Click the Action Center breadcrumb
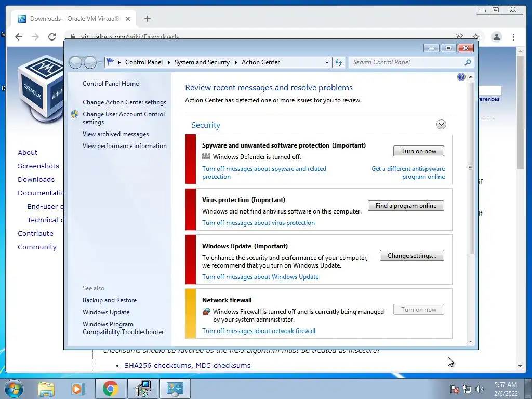This screenshot has height=399, width=532. tap(261, 62)
